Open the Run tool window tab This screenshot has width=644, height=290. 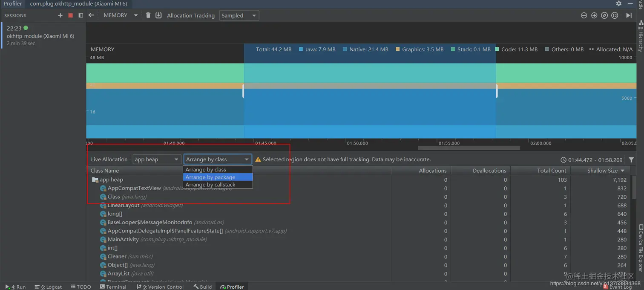(15, 287)
